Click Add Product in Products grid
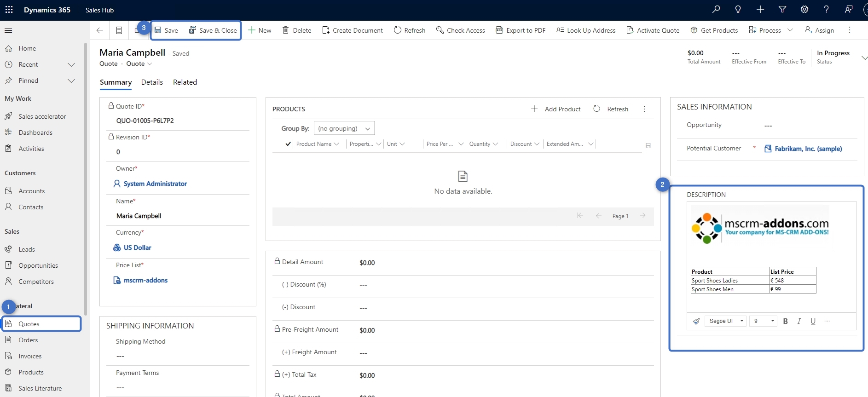 pos(556,109)
